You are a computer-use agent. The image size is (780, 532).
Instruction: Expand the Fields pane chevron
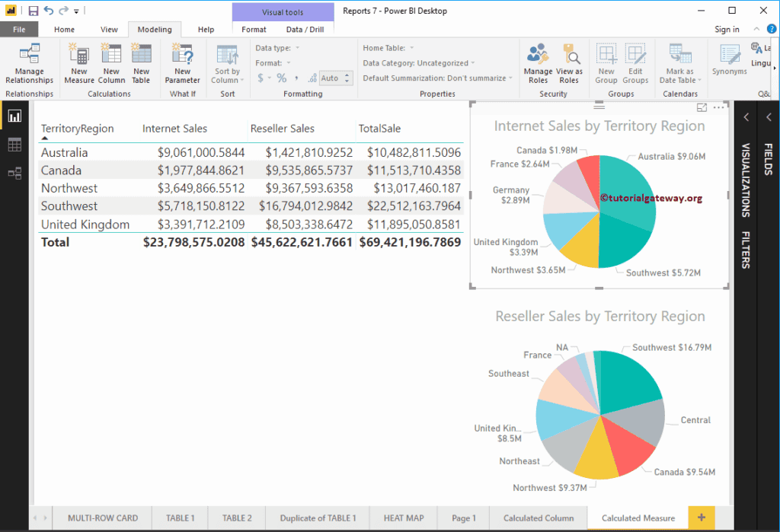[769, 117]
